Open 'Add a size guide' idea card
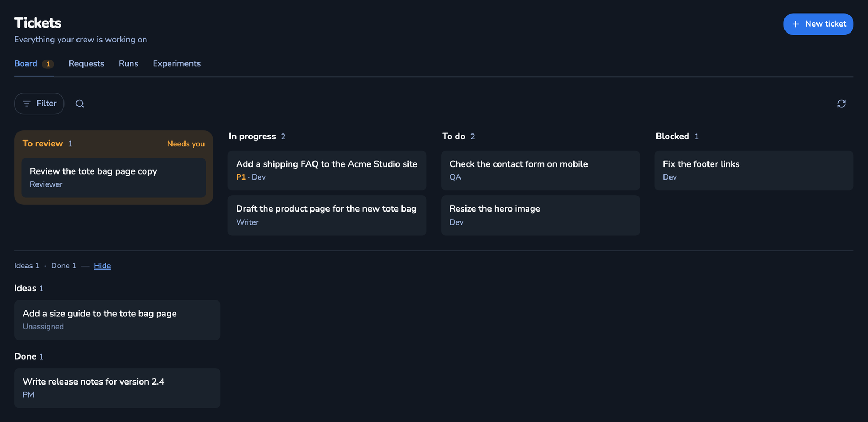 [117, 320]
